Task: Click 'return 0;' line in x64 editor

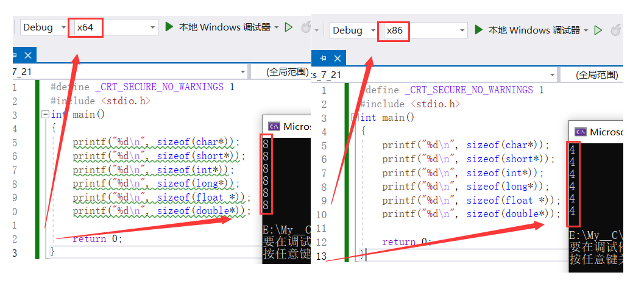Action: (97, 239)
